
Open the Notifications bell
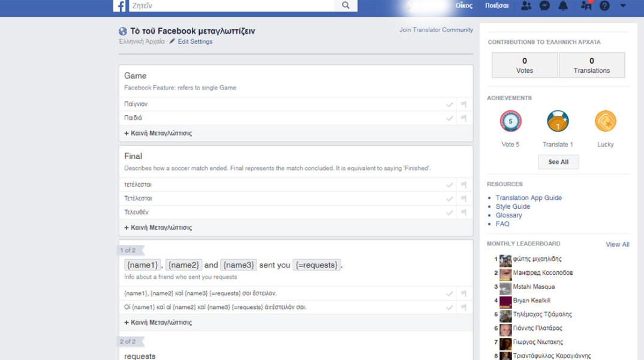[x=562, y=6]
